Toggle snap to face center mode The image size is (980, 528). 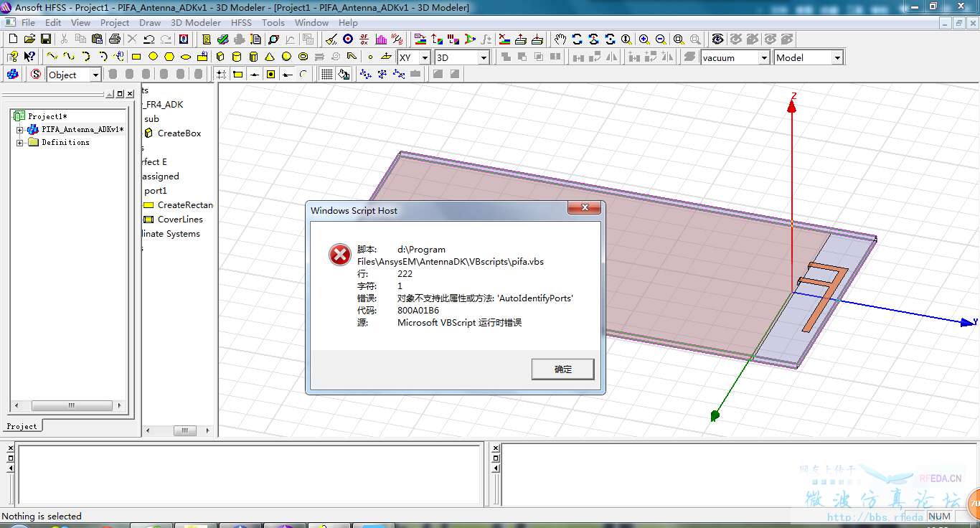270,74
